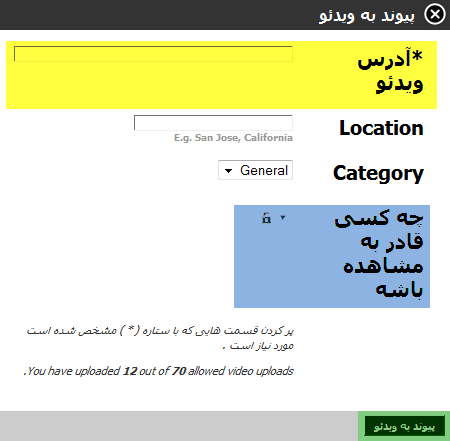Image resolution: width=450 pixels, height=441 pixels.
Task: Expand the arrow beside the lock icon
Action: (x=283, y=218)
